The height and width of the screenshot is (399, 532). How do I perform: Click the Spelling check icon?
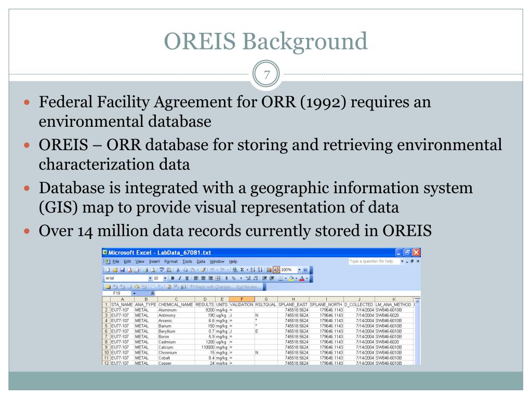tap(162, 270)
